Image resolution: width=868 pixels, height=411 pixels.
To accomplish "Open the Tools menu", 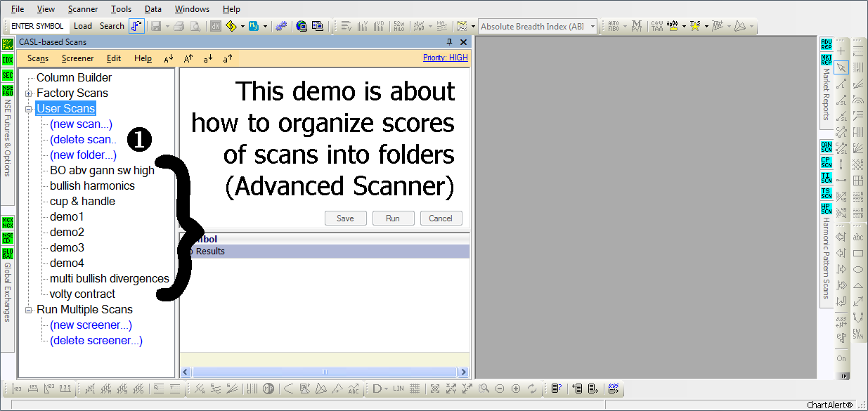I will (x=121, y=9).
